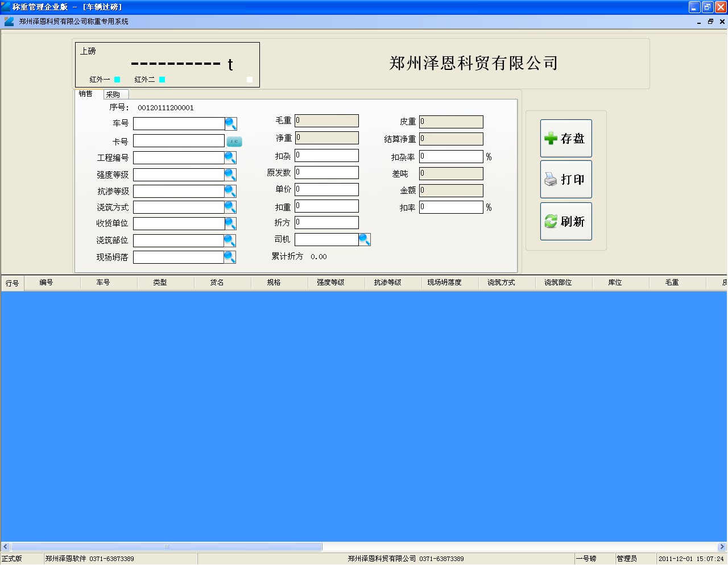Restore the inner child window
Viewport: 728px width, 565px height.
[710, 22]
